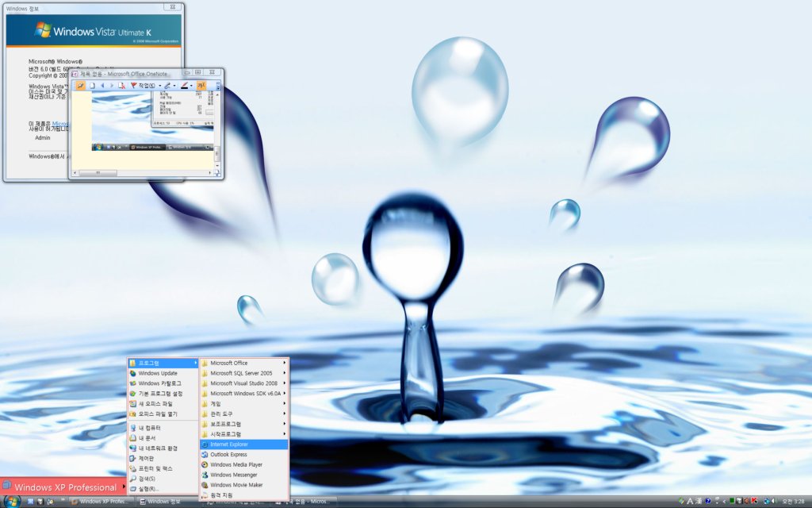
Task: Expand the Microsoft Office folder submenu
Action: point(244,363)
